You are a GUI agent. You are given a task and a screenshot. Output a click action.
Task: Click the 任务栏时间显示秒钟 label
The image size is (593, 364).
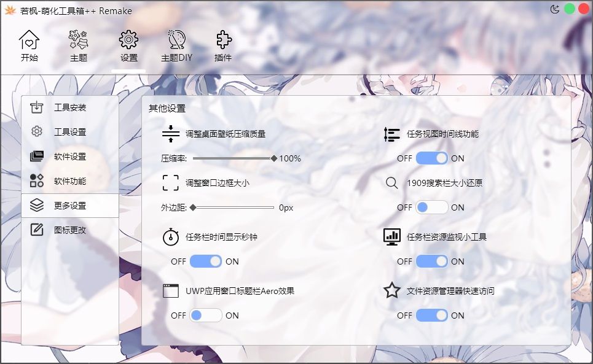tap(222, 237)
